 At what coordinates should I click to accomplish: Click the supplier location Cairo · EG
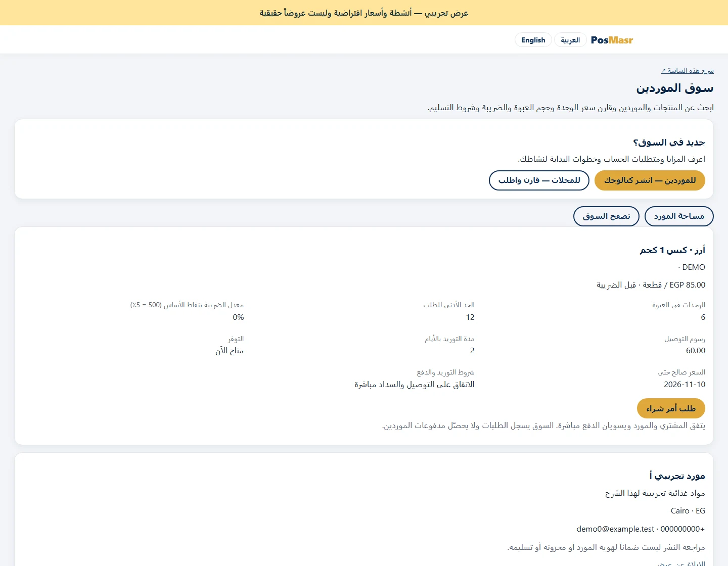tap(688, 511)
